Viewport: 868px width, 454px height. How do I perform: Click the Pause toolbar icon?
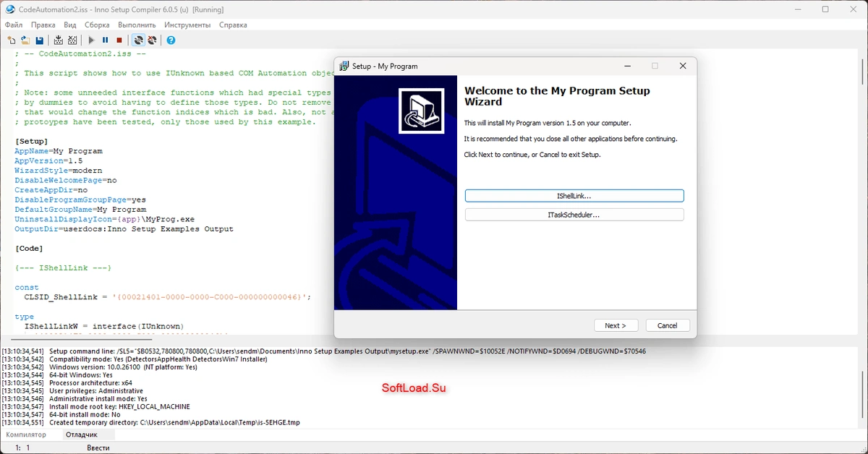coord(106,40)
